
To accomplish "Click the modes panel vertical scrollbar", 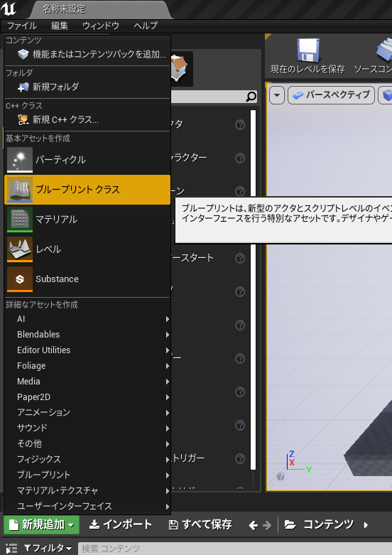I will pos(253,290).
